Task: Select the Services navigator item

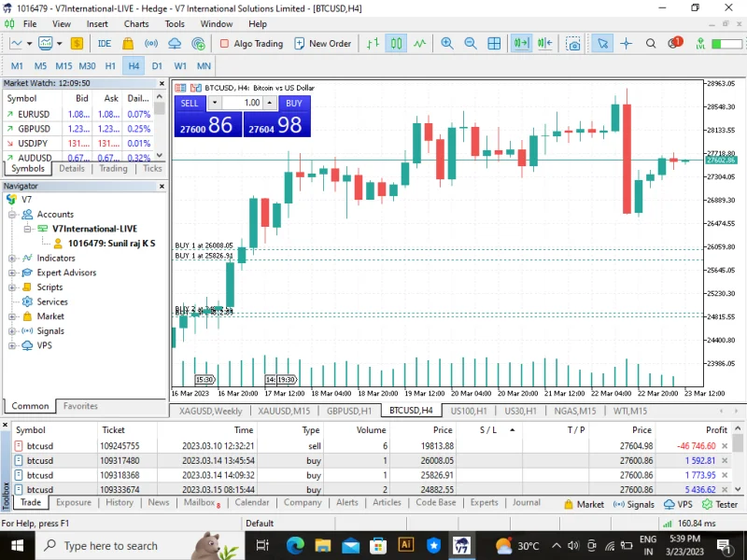Action: (52, 301)
